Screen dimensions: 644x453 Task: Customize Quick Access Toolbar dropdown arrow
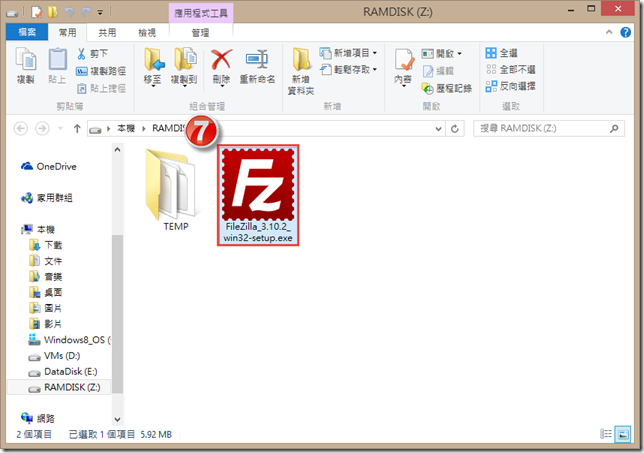[100, 13]
